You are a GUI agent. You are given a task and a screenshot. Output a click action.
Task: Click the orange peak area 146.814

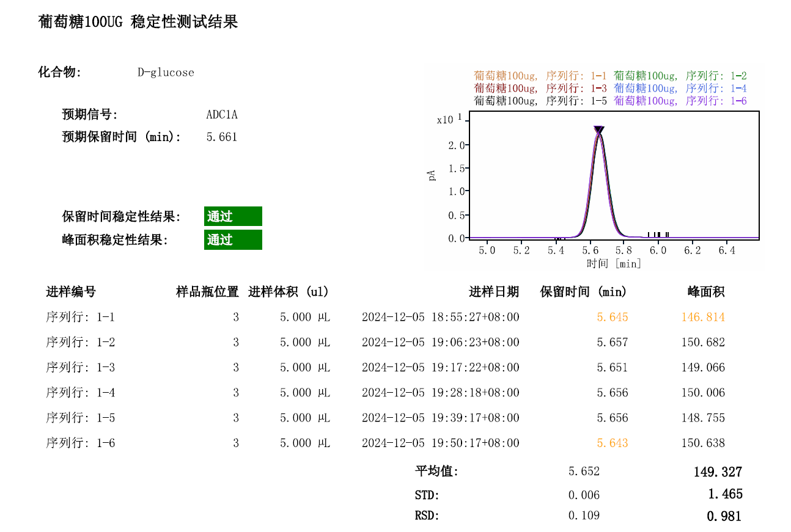(x=703, y=317)
